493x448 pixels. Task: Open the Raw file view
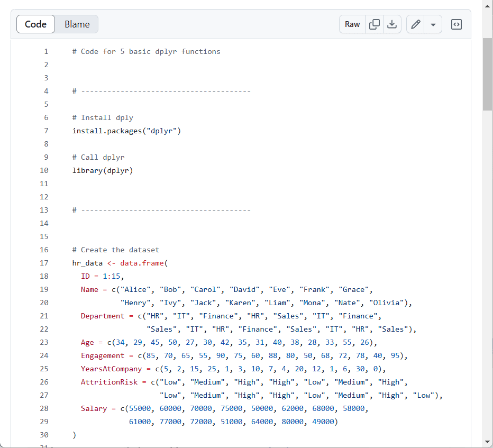[x=352, y=24]
